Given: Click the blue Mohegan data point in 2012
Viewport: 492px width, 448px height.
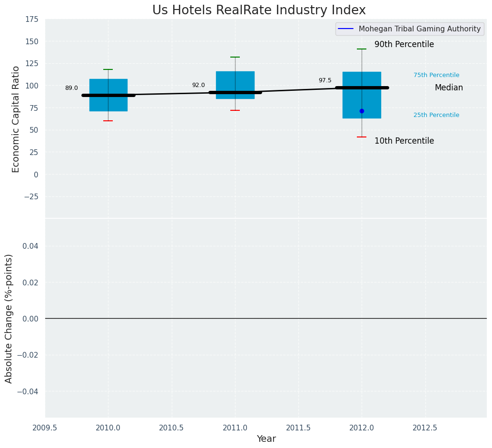Looking at the screenshot, I should click(362, 111).
